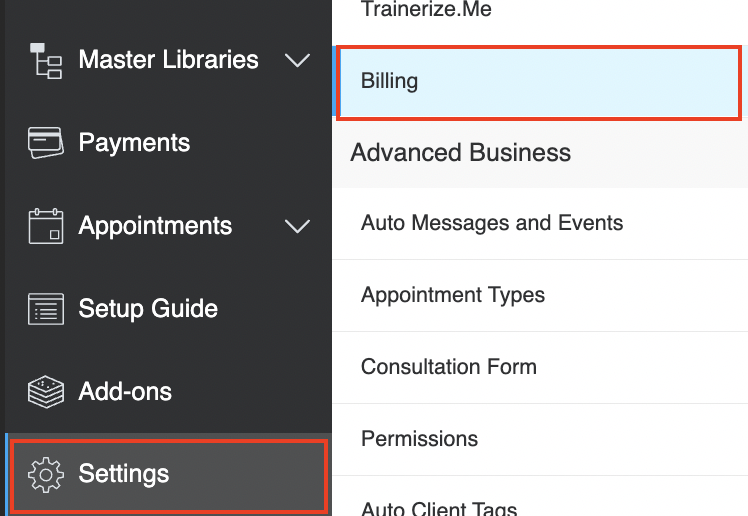
Task: Expand the Appointments chevron arrow
Action: [297, 226]
